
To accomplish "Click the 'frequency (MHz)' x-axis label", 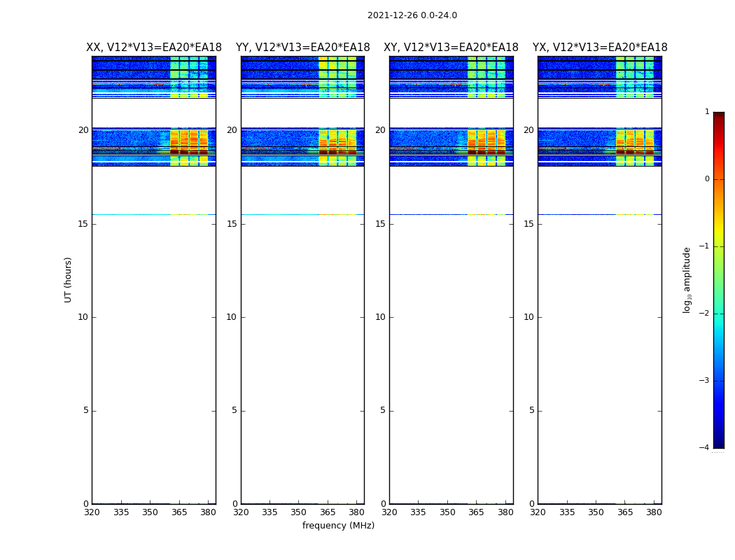I will pyautogui.click(x=338, y=526).
